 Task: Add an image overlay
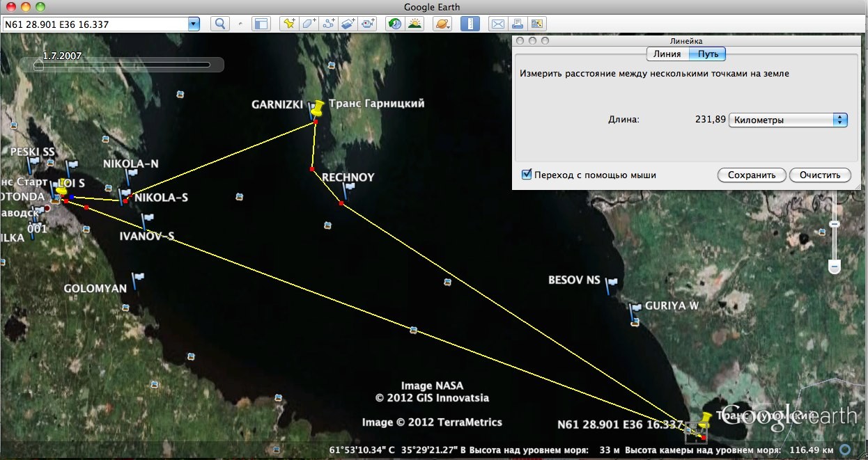tap(349, 24)
